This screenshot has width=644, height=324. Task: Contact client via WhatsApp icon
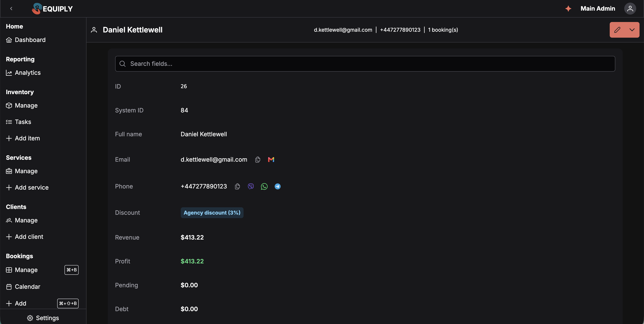click(x=264, y=186)
